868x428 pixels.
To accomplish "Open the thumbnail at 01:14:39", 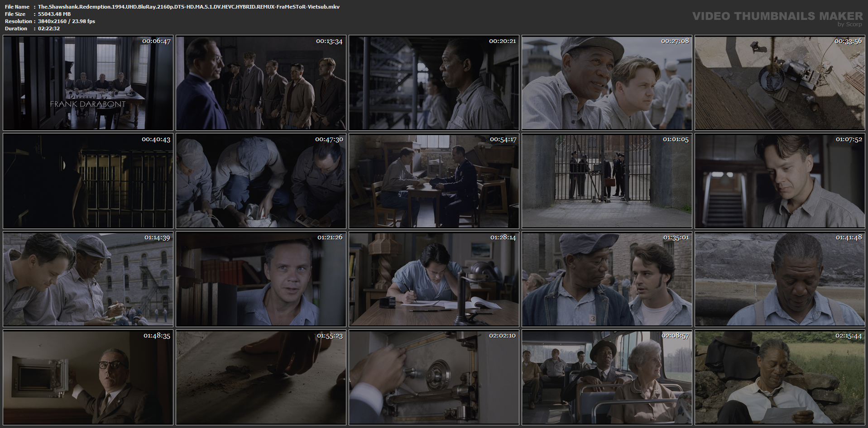I will tap(88, 279).
